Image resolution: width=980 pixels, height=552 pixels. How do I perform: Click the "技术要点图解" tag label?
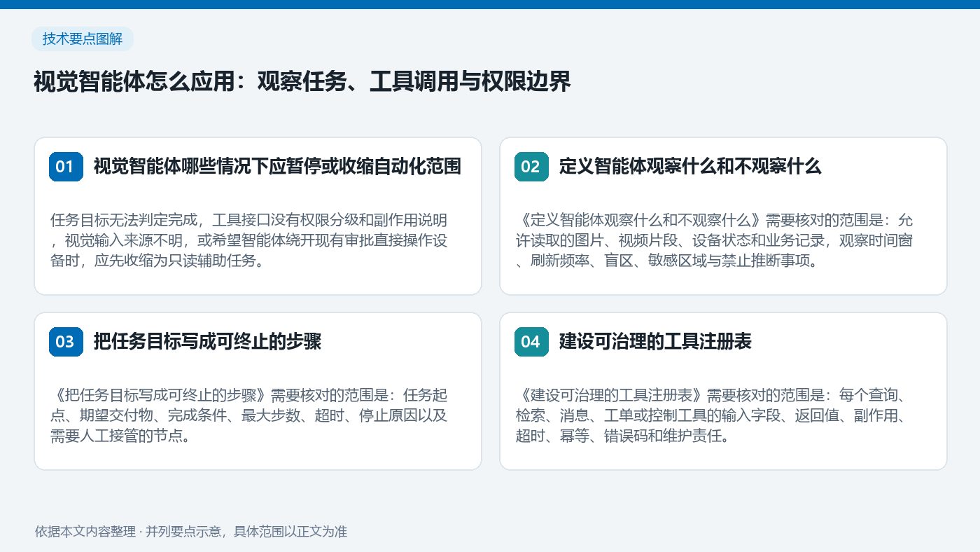pyautogui.click(x=83, y=39)
